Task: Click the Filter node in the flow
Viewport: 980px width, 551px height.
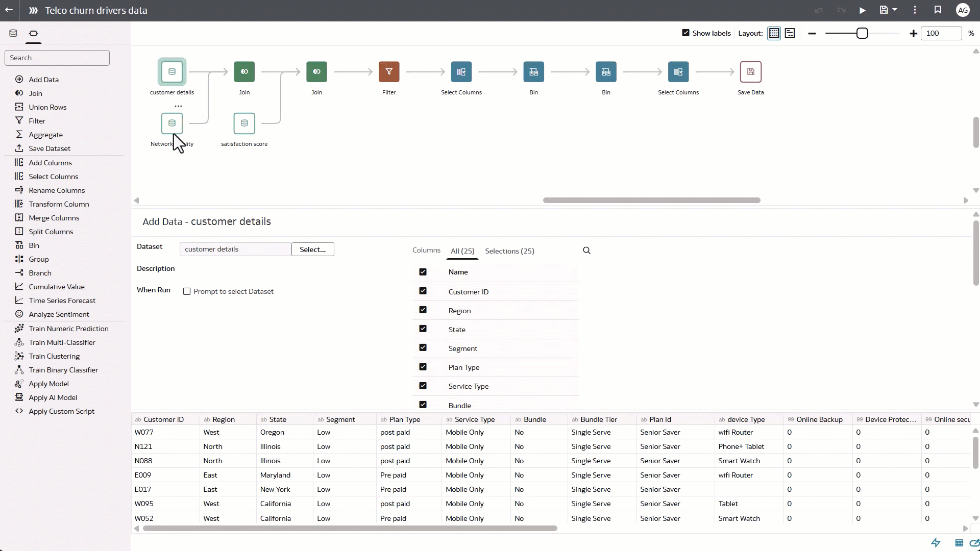Action: pyautogui.click(x=389, y=72)
